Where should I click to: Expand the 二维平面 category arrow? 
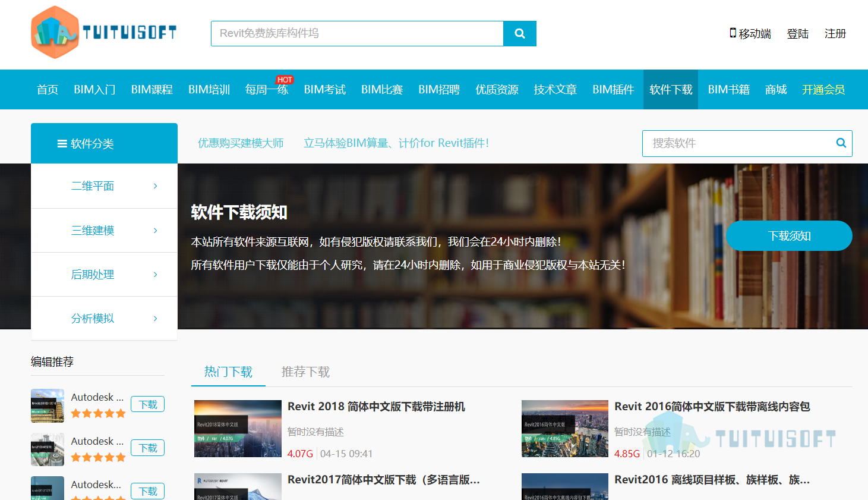pos(156,186)
